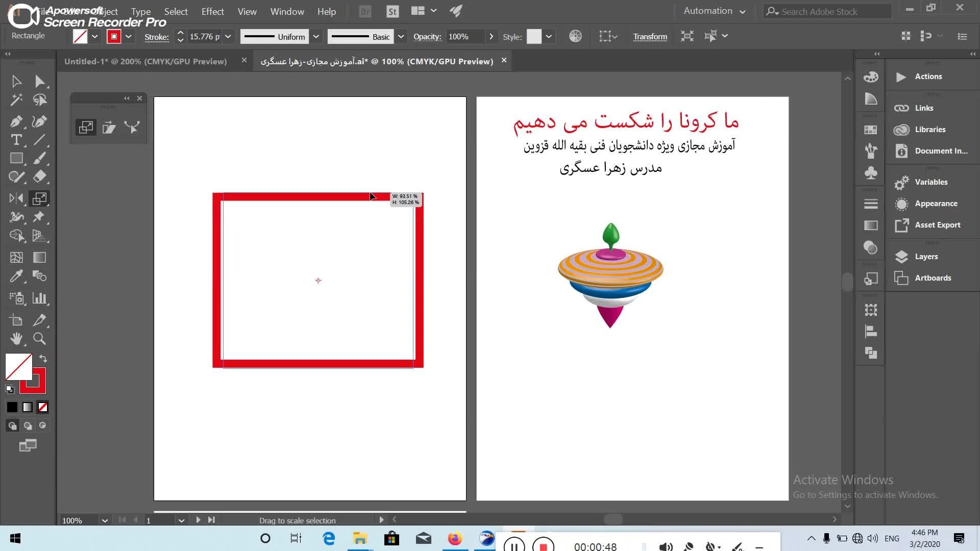Select the Zoom tool
This screenshot has width=980, height=551.
[x=39, y=339]
